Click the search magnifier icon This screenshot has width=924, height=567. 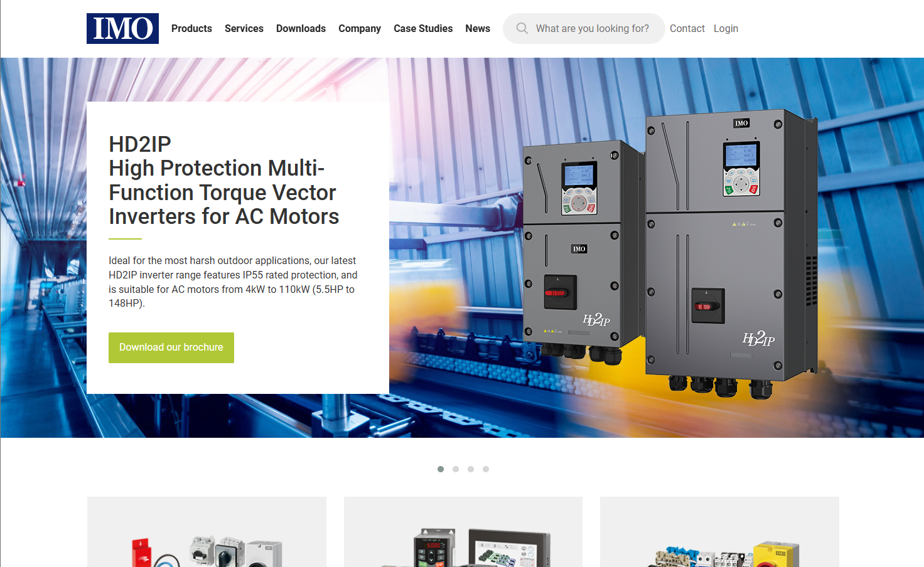pyautogui.click(x=522, y=29)
